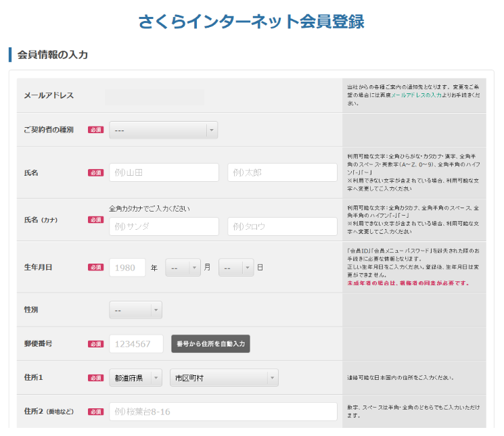Expand the 性別 gender dropdown
This screenshot has height=436, width=504.
[135, 310]
